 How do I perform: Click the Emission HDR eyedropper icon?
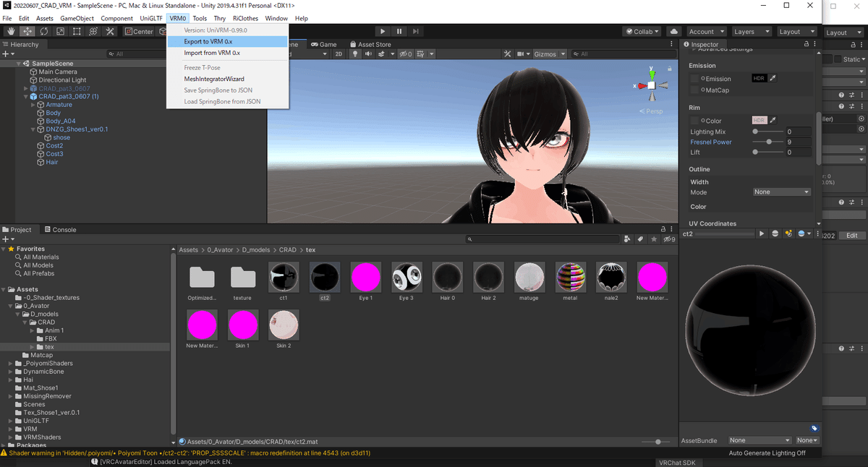773,78
